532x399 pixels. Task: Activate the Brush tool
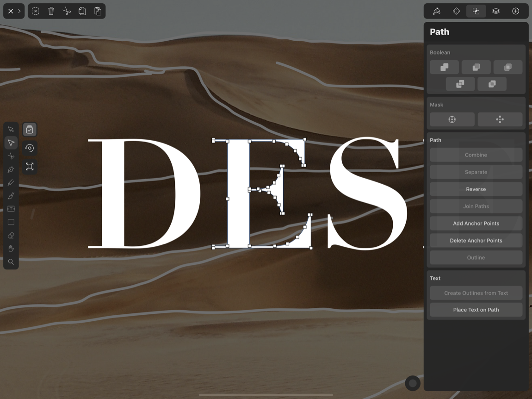[x=11, y=196]
